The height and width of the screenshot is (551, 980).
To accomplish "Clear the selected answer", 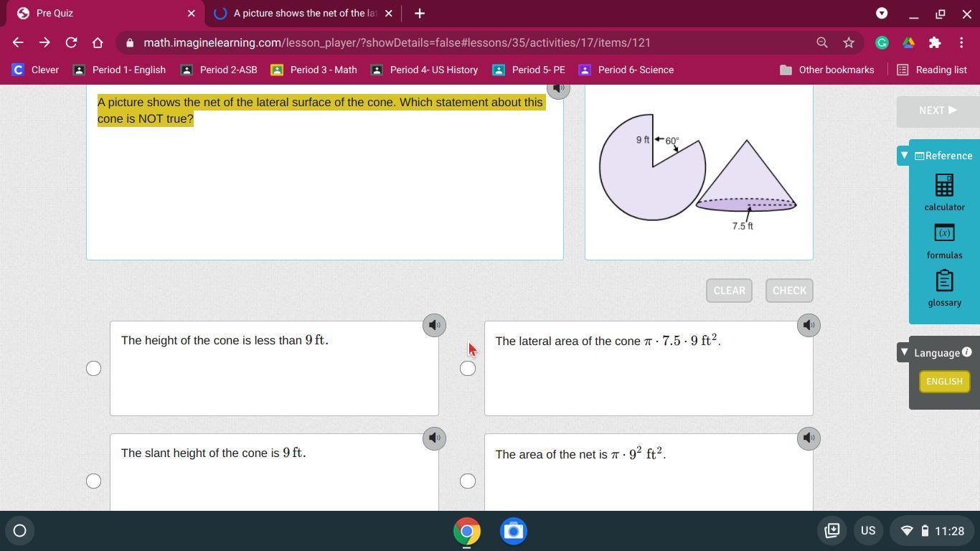I will click(729, 291).
